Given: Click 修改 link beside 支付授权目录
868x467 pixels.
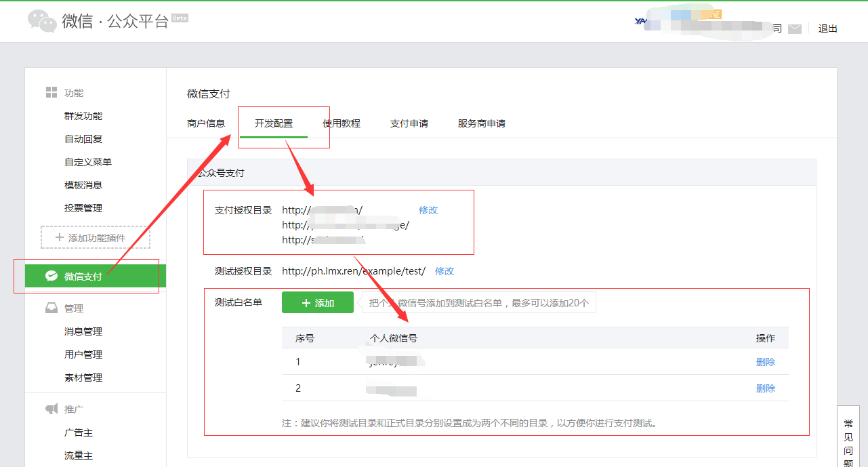Looking at the screenshot, I should click(x=428, y=210).
